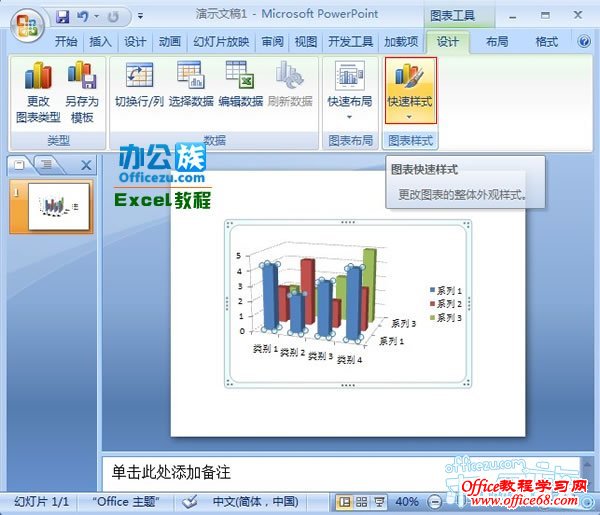
Task: Click the 切换行/列 icon
Action: click(139, 85)
